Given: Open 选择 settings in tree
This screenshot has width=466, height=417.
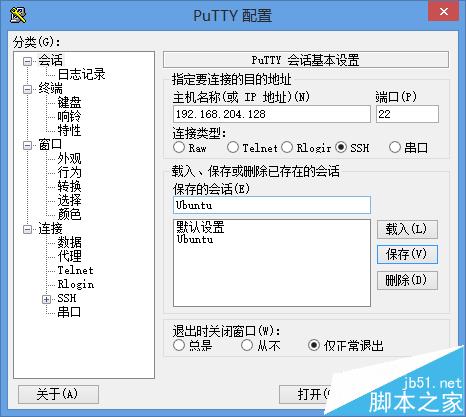Looking at the screenshot, I should [x=69, y=200].
